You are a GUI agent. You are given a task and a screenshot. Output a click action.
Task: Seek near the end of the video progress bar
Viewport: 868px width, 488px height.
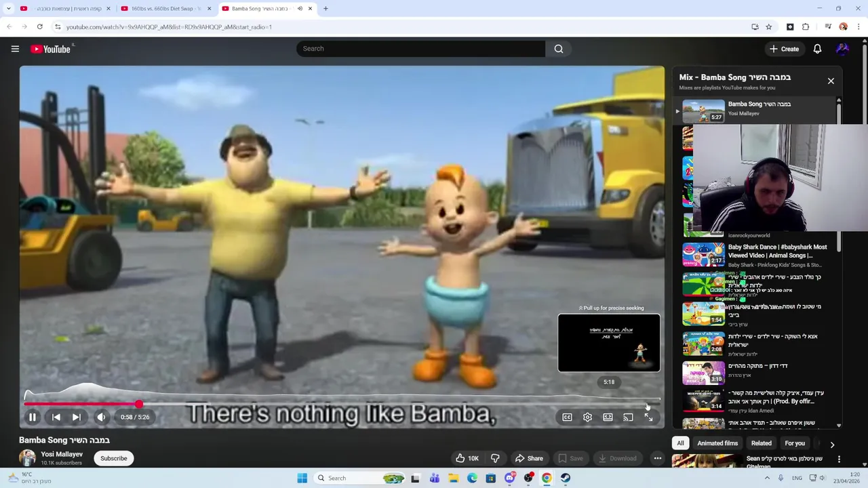[x=648, y=405]
